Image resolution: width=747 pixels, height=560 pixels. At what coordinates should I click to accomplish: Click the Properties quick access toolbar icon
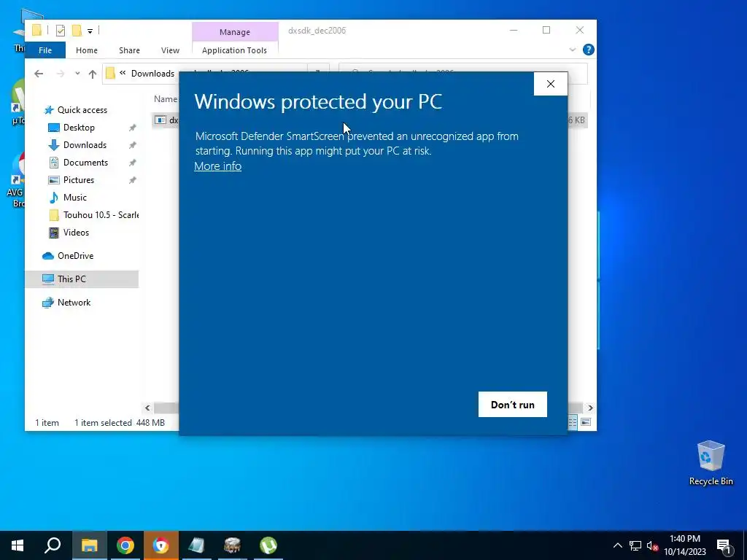point(61,31)
